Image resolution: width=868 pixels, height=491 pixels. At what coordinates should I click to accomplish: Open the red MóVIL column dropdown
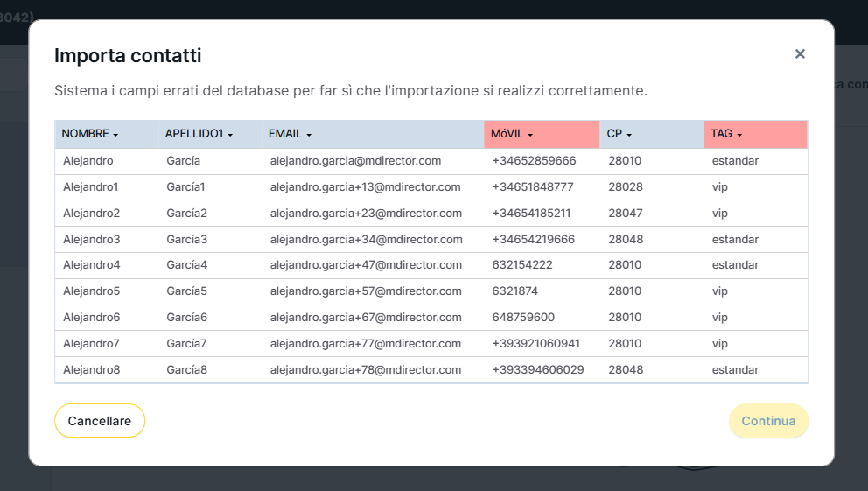point(513,134)
